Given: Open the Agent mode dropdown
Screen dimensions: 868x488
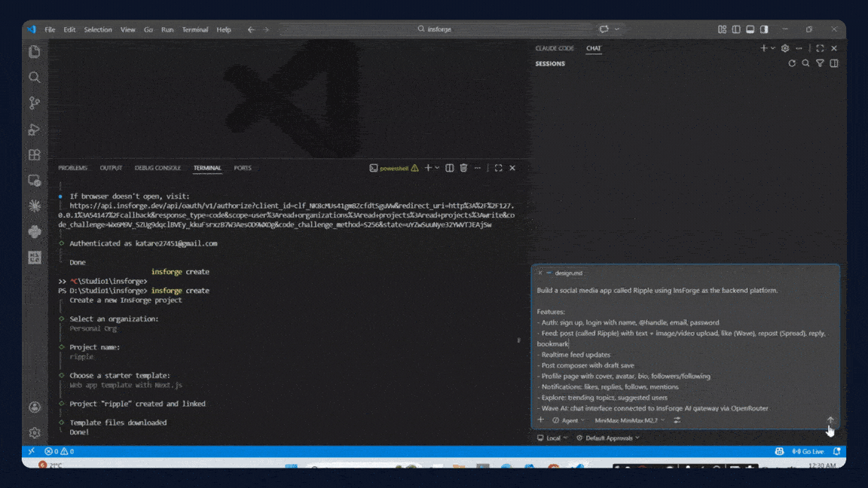Looking at the screenshot, I should [569, 420].
